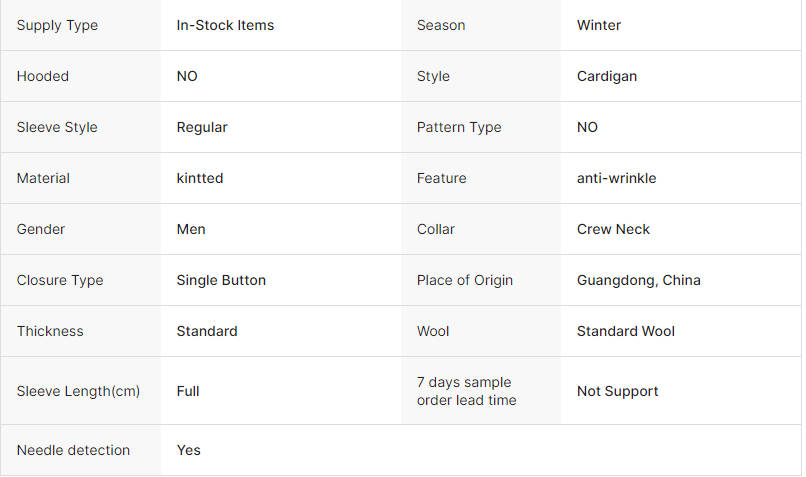Screen dimensions: 806x477
Task: Click the Cardigan style value
Action: (607, 76)
